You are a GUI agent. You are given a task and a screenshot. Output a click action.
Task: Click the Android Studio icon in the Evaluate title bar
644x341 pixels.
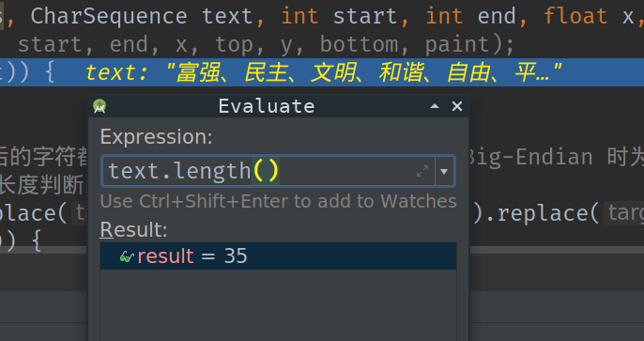[100, 106]
